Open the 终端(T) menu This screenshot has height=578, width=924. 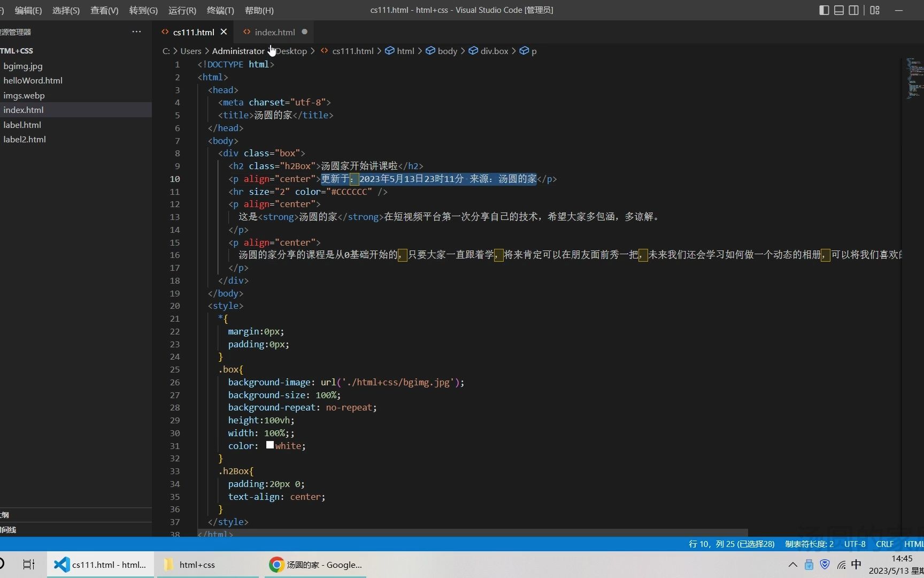tap(220, 10)
